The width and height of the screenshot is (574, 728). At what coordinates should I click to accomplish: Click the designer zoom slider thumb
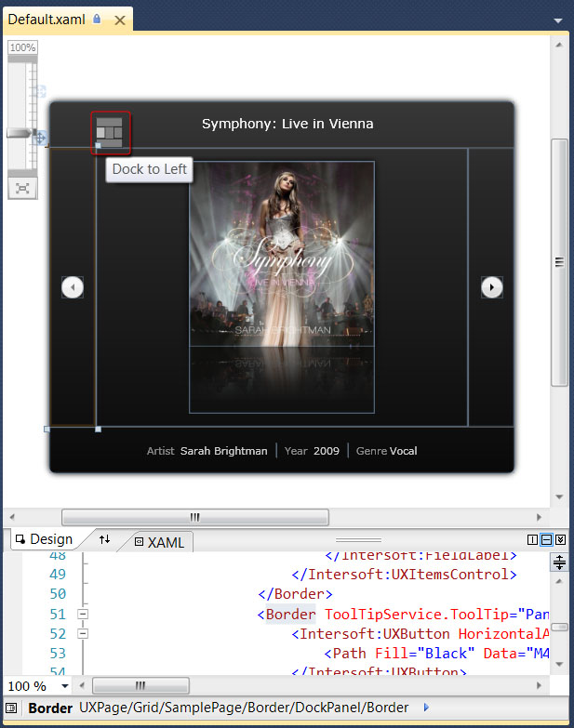point(20,134)
